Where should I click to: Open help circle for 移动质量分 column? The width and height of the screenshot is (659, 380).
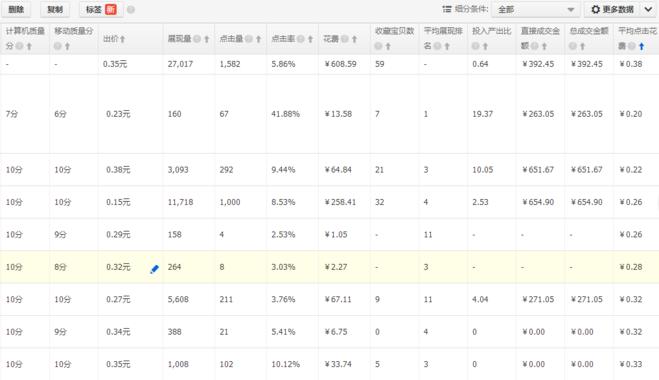[x=58, y=46]
